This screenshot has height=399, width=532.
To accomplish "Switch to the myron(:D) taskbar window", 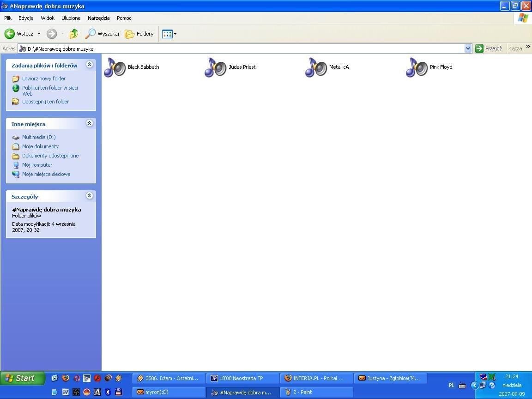I will coord(169,392).
